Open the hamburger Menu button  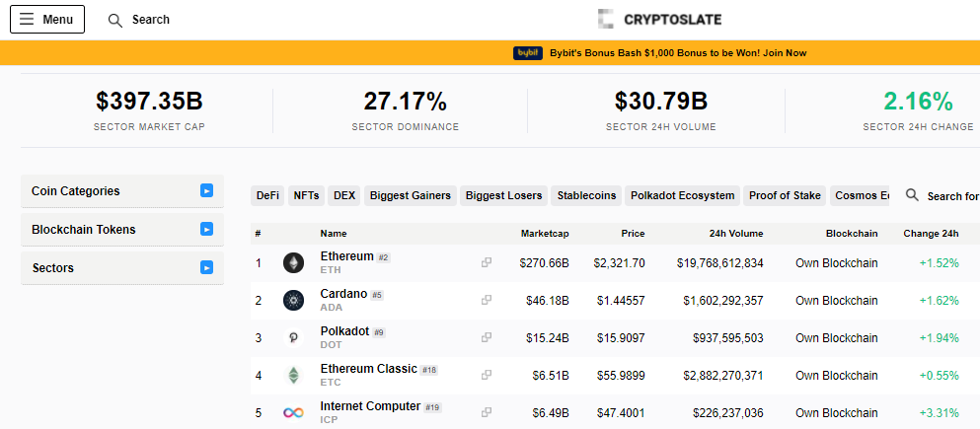pyautogui.click(x=46, y=20)
